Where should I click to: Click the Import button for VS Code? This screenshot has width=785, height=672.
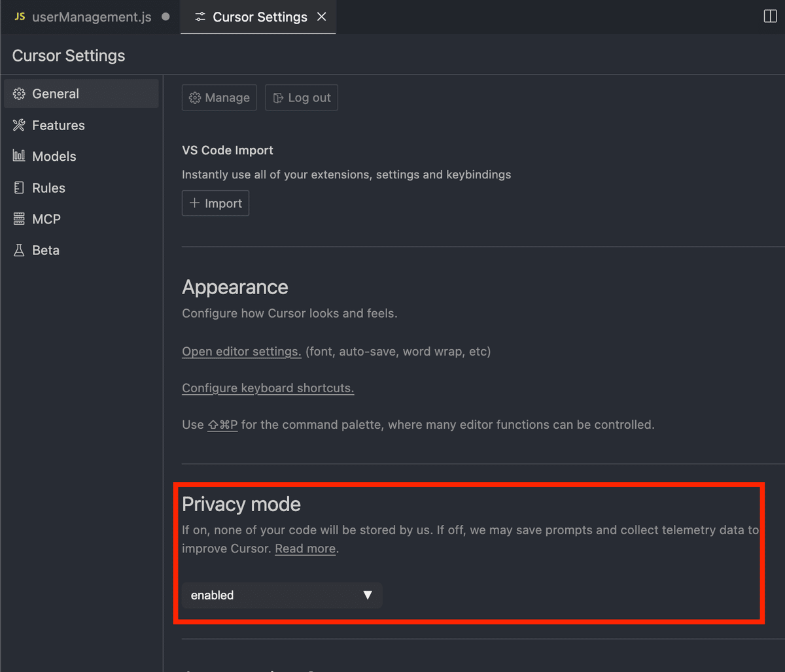pyautogui.click(x=215, y=203)
